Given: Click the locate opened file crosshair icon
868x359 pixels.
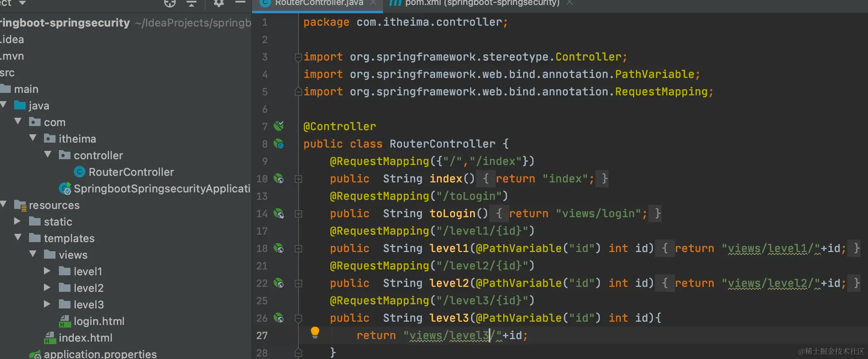Looking at the screenshot, I should (170, 3).
